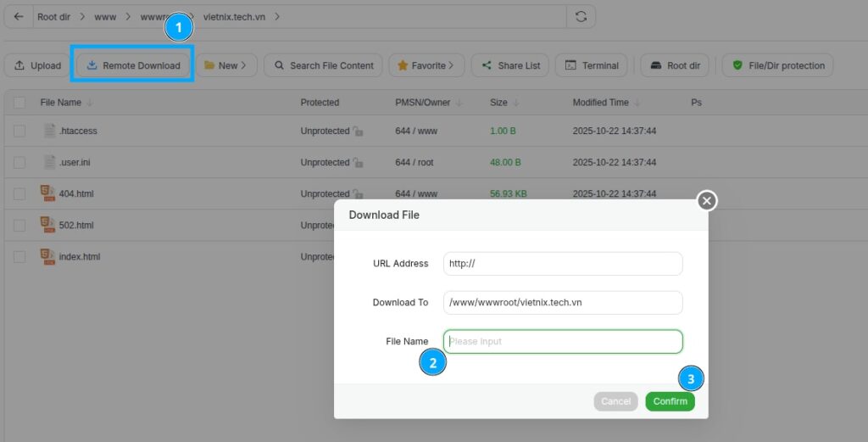Refresh the file list with the reload icon
Viewport: 868px width, 442px height.
click(581, 17)
